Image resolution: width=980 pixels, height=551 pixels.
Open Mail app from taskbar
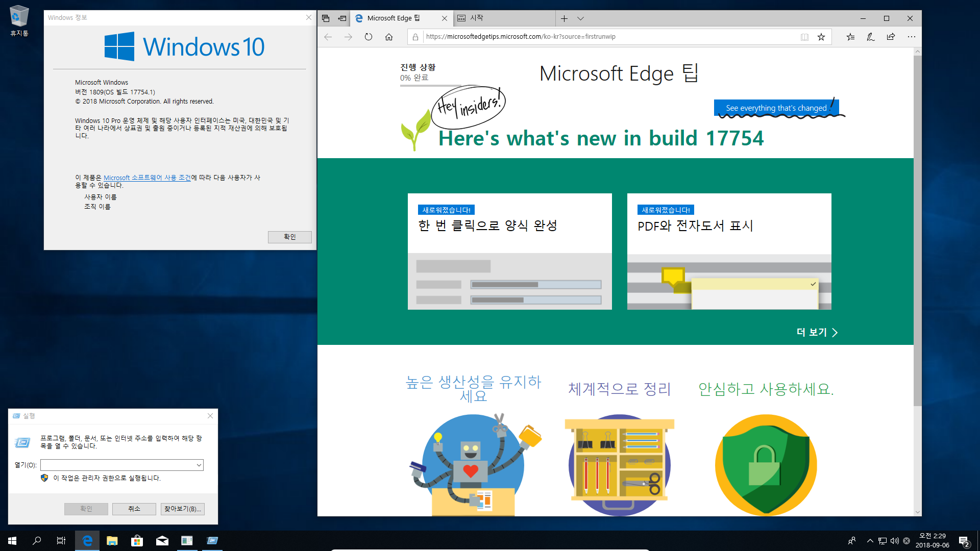(162, 541)
